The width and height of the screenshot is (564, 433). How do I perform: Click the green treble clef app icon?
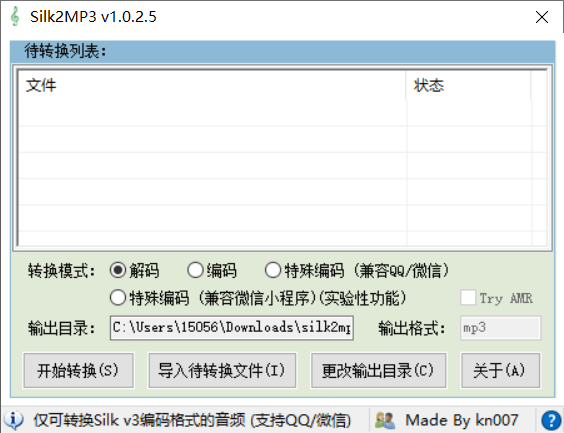pos(15,17)
